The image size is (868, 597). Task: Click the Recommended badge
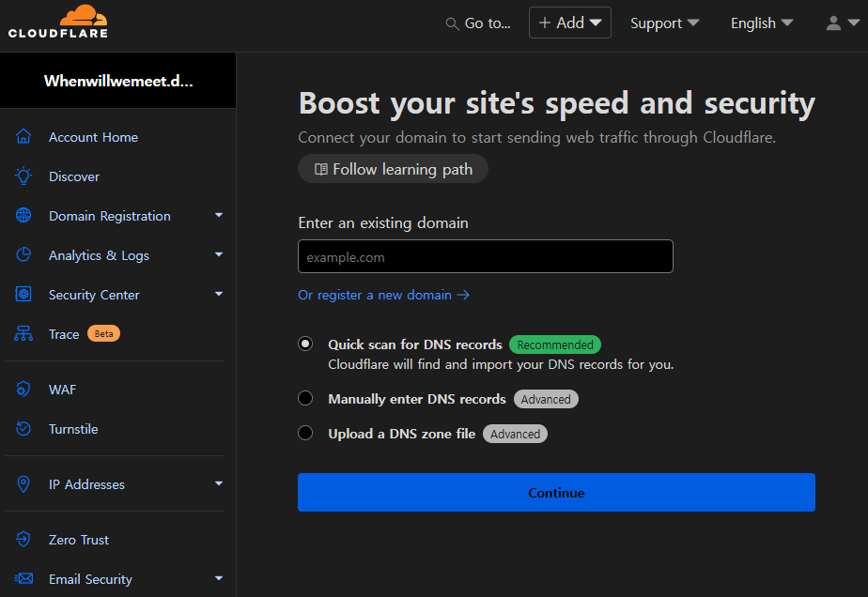554,344
